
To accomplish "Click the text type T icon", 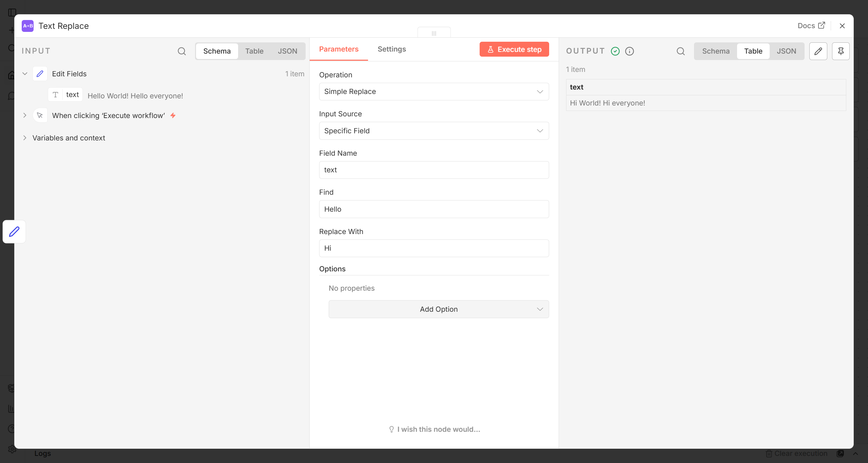I will (x=56, y=95).
